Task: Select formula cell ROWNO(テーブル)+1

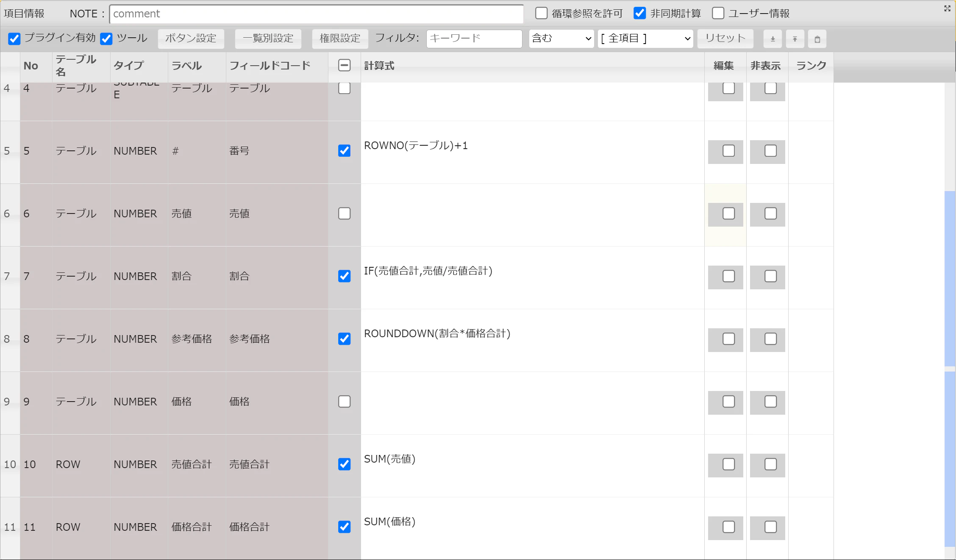Action: point(533,152)
